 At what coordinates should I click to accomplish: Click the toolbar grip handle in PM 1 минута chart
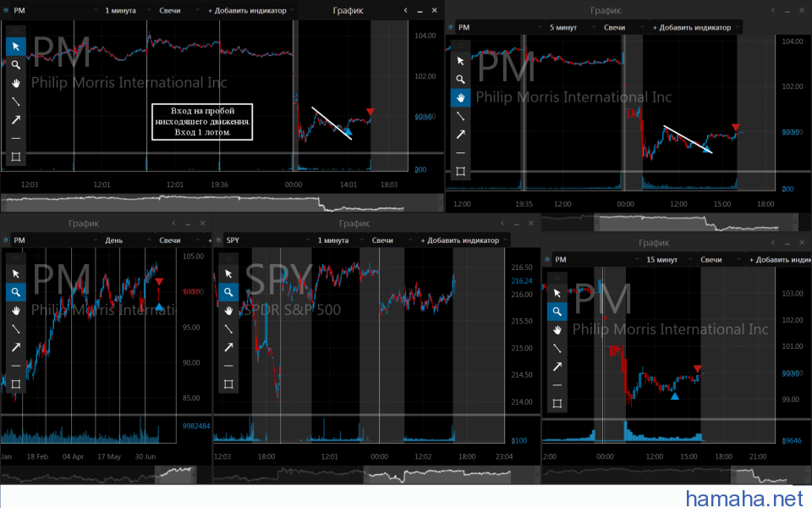coord(16,30)
